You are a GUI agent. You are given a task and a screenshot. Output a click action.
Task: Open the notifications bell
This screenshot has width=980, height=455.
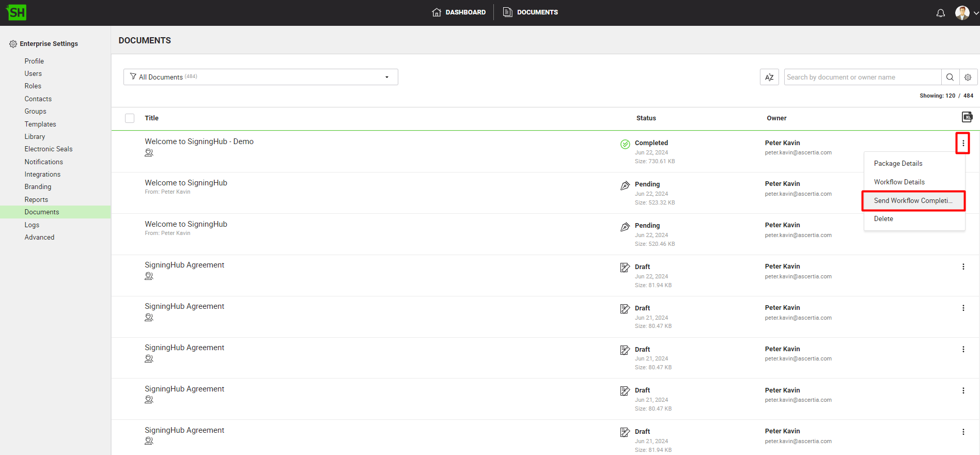(x=940, y=13)
